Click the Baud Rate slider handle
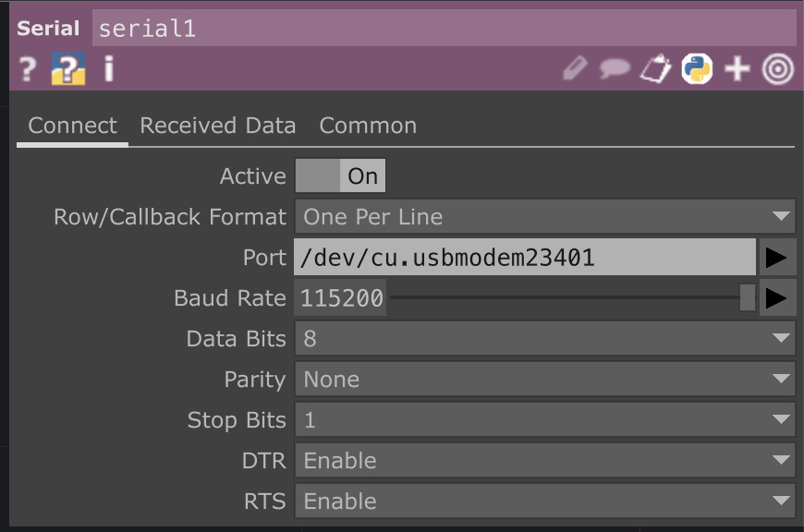Image resolution: width=804 pixels, height=532 pixels. 747,298
